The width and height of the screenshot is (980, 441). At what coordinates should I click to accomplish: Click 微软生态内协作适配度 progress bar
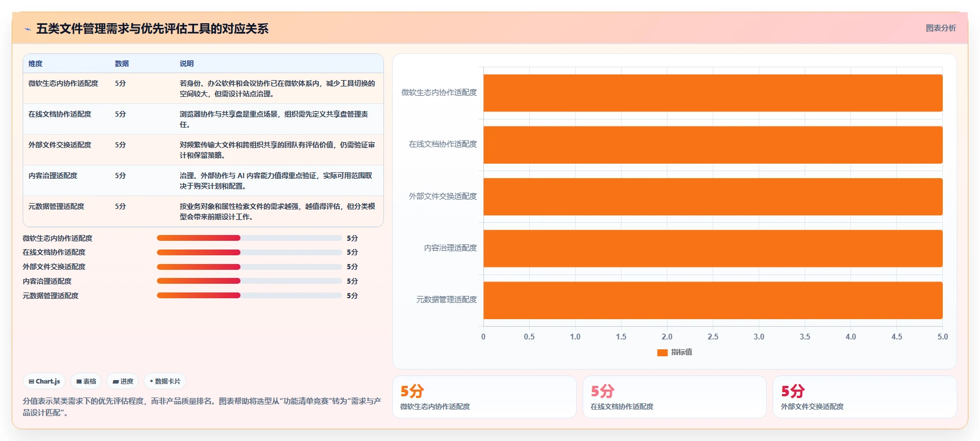[x=249, y=238]
